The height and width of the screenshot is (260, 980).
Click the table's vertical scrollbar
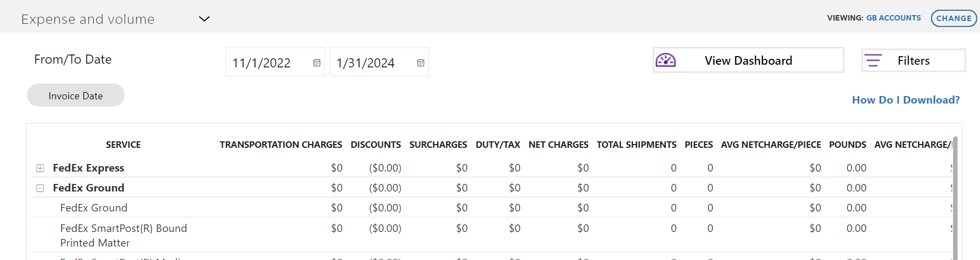[955, 198]
